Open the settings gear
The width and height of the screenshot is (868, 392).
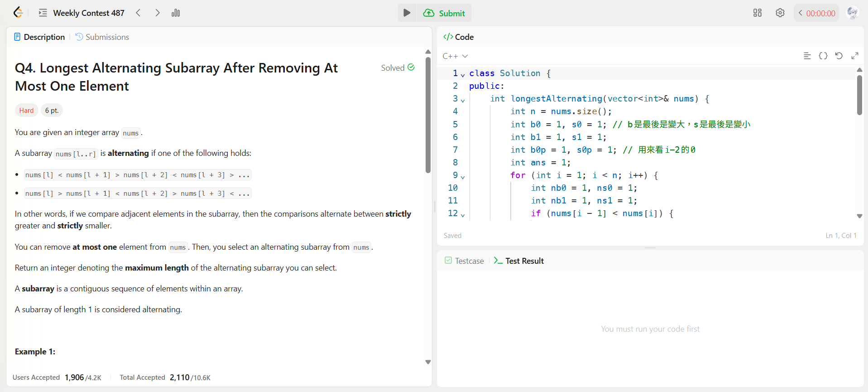(780, 13)
